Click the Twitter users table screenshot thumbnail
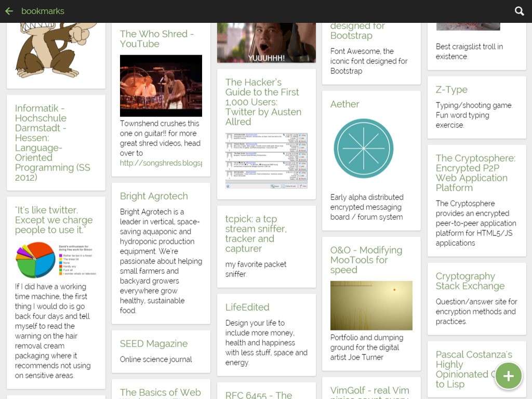 pos(267,161)
